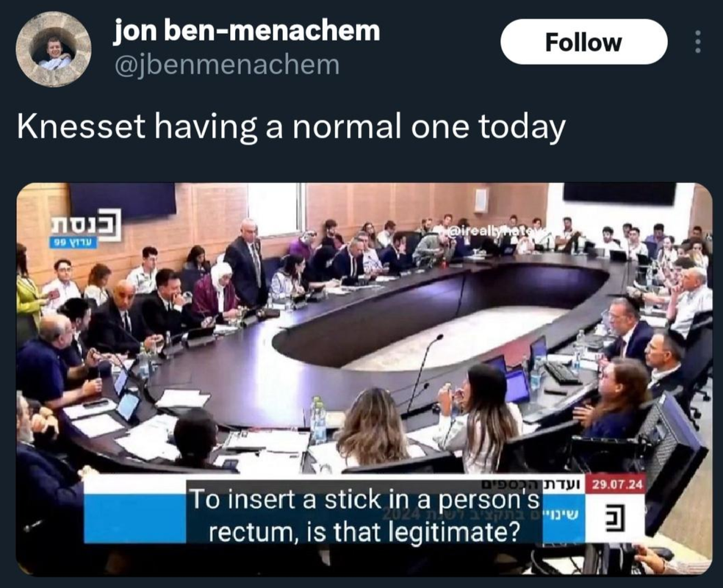Click jon ben-menachem's profile avatar
The image size is (723, 588).
coord(54,49)
